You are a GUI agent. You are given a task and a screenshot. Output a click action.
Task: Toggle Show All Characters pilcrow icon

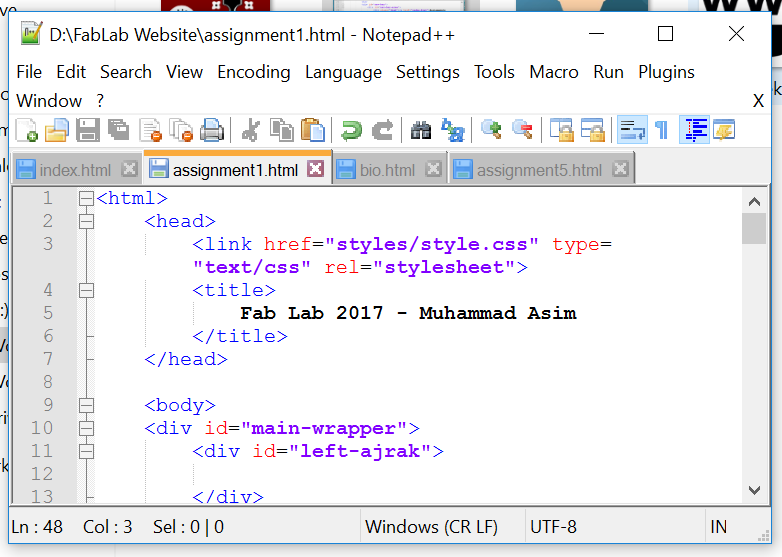point(662,131)
